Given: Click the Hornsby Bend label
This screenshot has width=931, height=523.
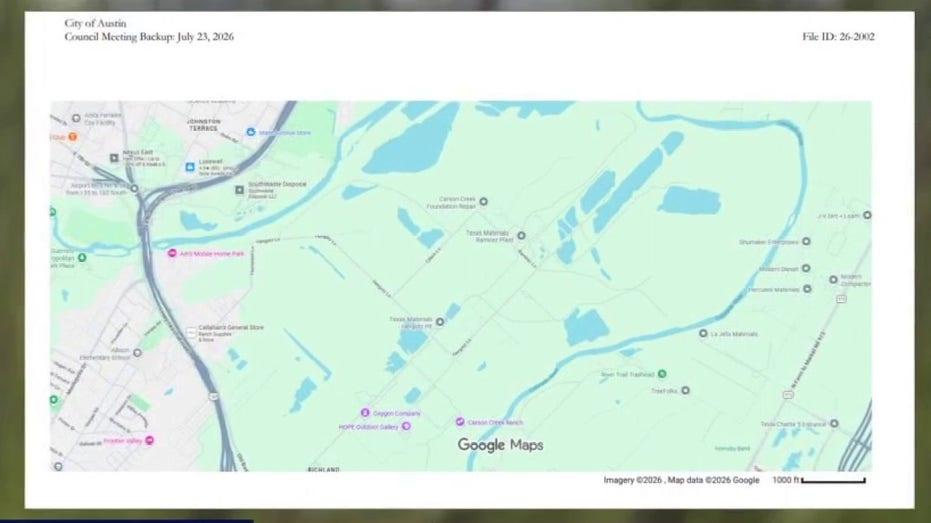Looking at the screenshot, I should click(732, 449).
